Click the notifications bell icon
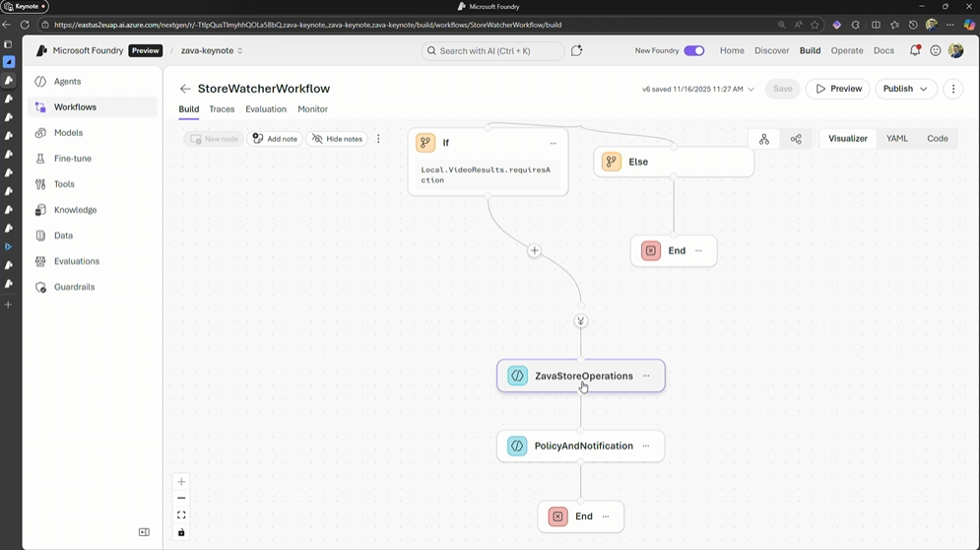 click(915, 50)
